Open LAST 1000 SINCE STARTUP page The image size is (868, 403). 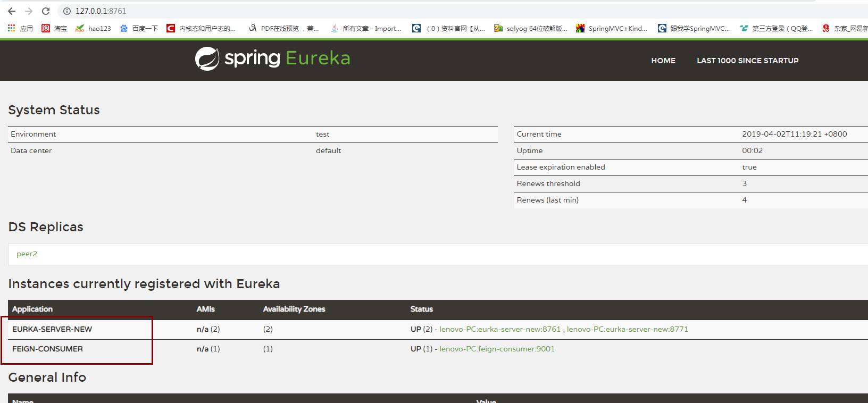(x=747, y=61)
